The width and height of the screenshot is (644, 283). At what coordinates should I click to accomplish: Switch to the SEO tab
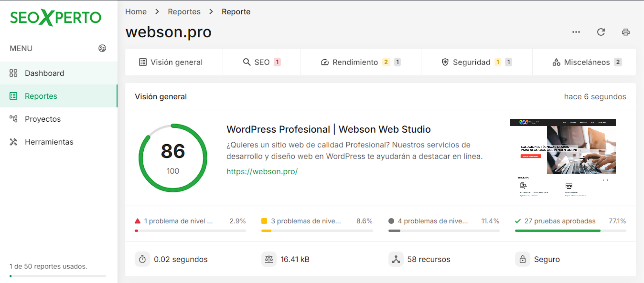(x=262, y=62)
